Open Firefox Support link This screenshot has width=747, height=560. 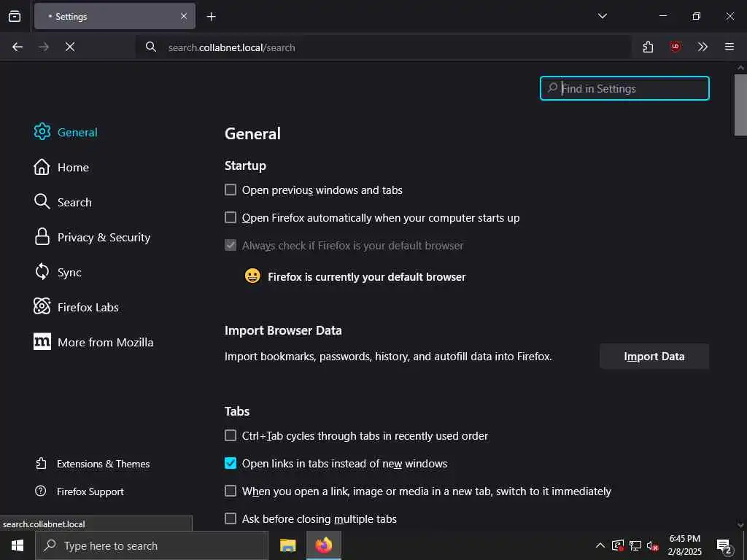coord(80,491)
